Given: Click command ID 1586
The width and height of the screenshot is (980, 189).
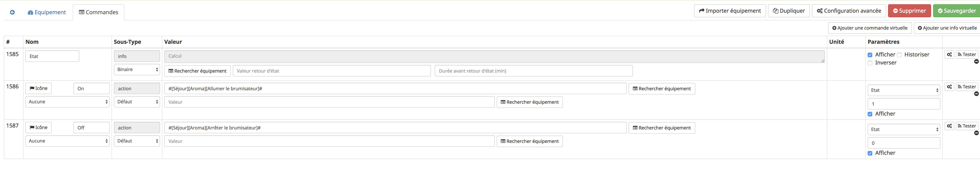Looking at the screenshot, I should [13, 87].
